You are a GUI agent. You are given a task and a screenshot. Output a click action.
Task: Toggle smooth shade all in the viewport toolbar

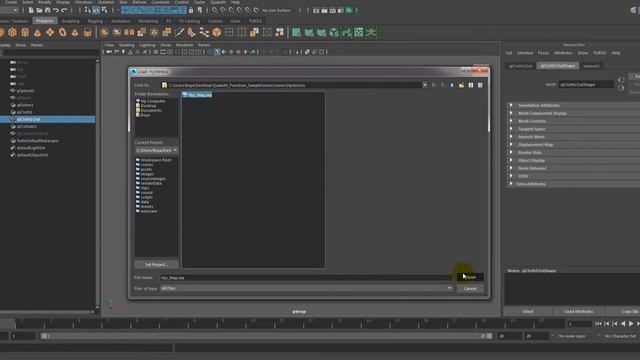coord(217,52)
